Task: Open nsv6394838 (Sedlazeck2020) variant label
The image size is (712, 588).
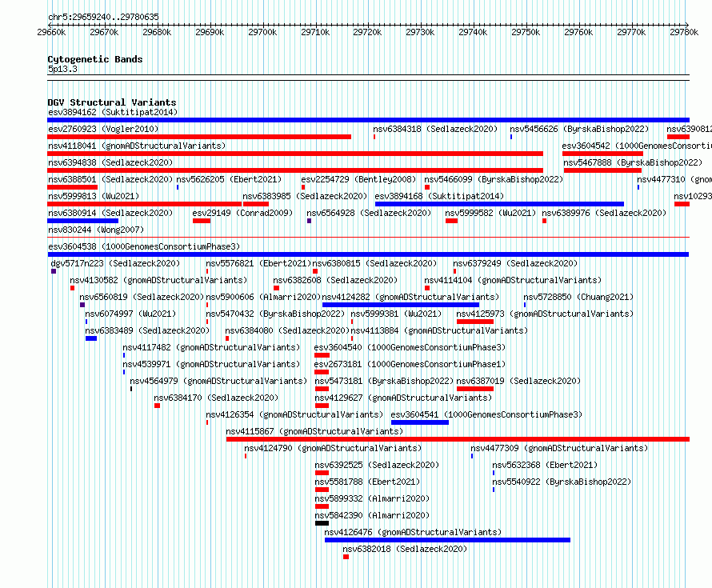Action: click(110, 162)
